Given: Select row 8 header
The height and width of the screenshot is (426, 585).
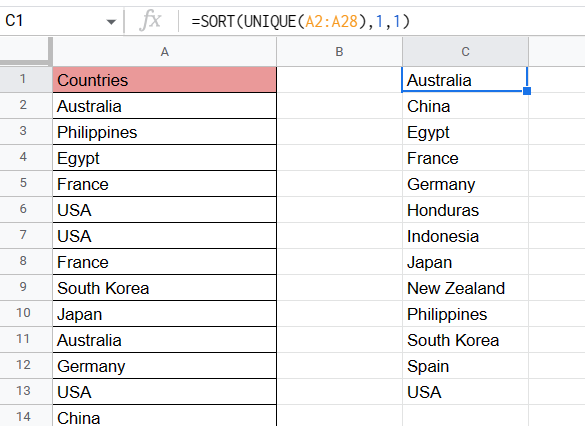Looking at the screenshot, I should [25, 261].
